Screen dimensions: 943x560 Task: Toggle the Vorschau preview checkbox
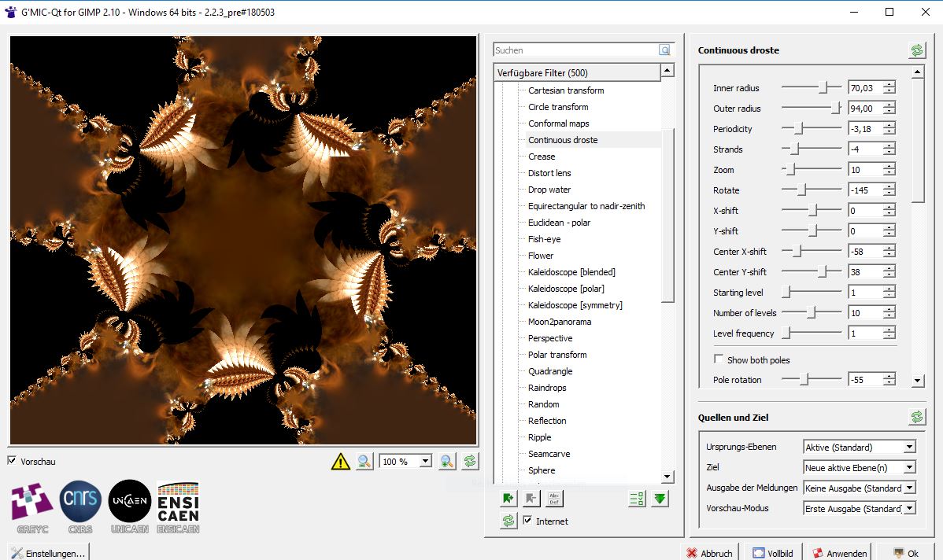[12, 461]
